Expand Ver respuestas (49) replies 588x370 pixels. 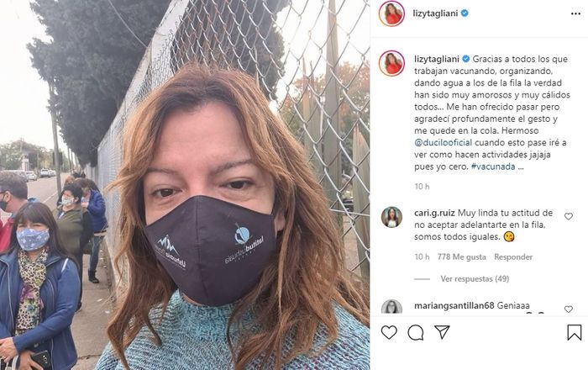click(x=475, y=279)
